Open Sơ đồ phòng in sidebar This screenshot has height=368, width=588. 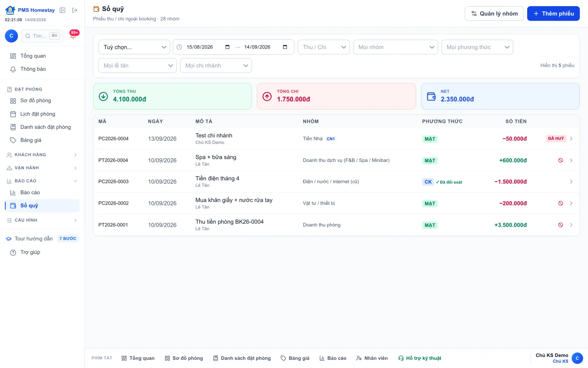[42, 100]
